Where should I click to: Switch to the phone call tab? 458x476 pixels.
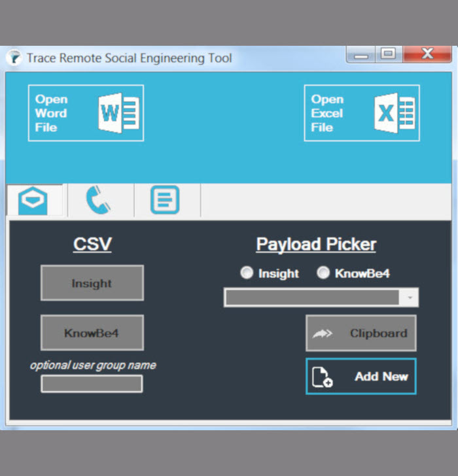click(x=101, y=200)
